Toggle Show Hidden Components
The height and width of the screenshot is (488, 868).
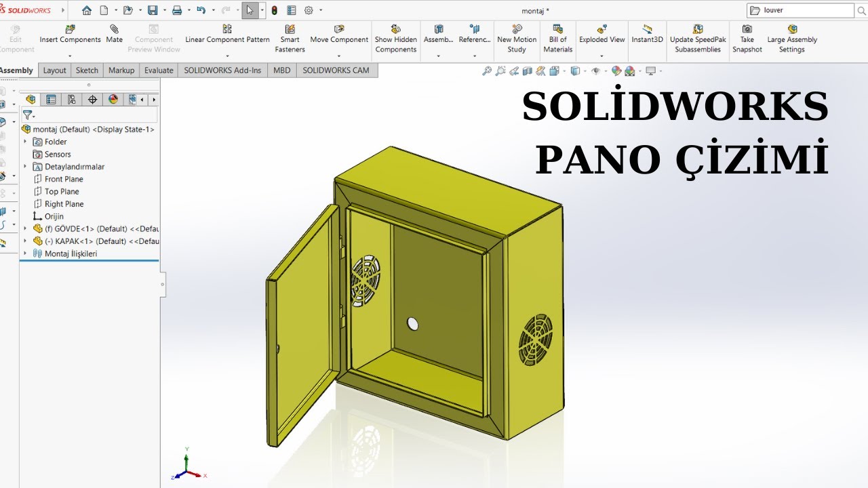(x=396, y=39)
